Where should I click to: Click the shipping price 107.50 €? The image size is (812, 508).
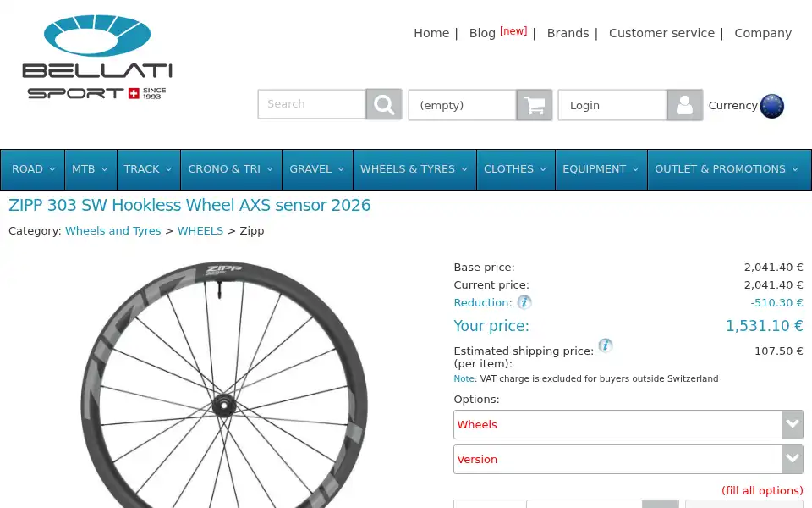[779, 351]
